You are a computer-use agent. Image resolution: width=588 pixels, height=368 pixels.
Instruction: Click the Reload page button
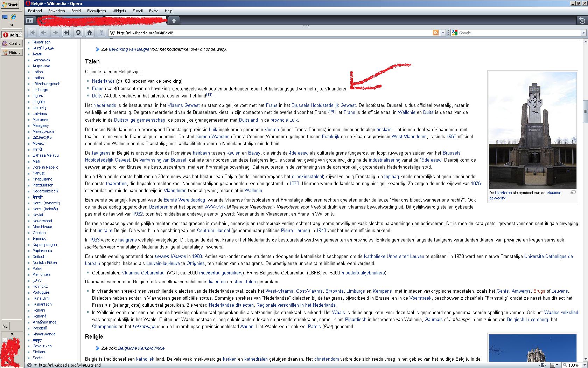(78, 33)
